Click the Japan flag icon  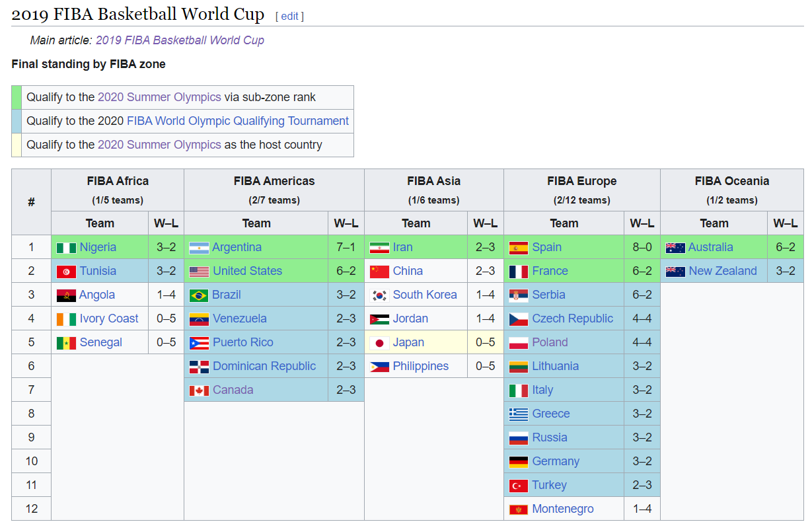pos(379,343)
